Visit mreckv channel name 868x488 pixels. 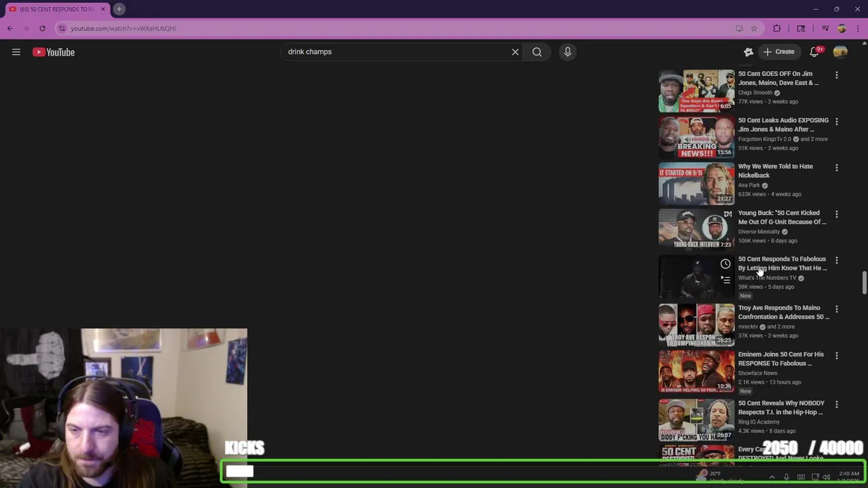[748, 327]
